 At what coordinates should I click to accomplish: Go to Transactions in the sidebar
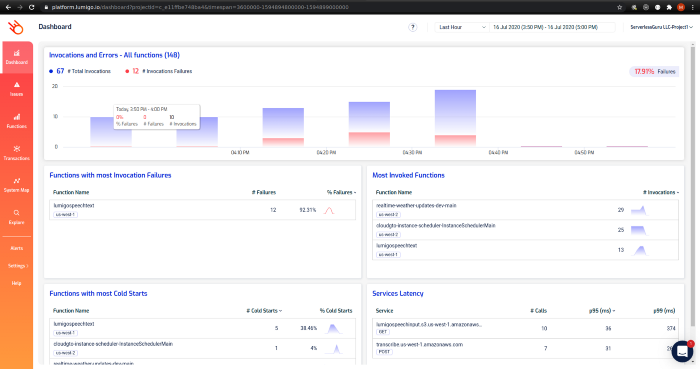(17, 153)
